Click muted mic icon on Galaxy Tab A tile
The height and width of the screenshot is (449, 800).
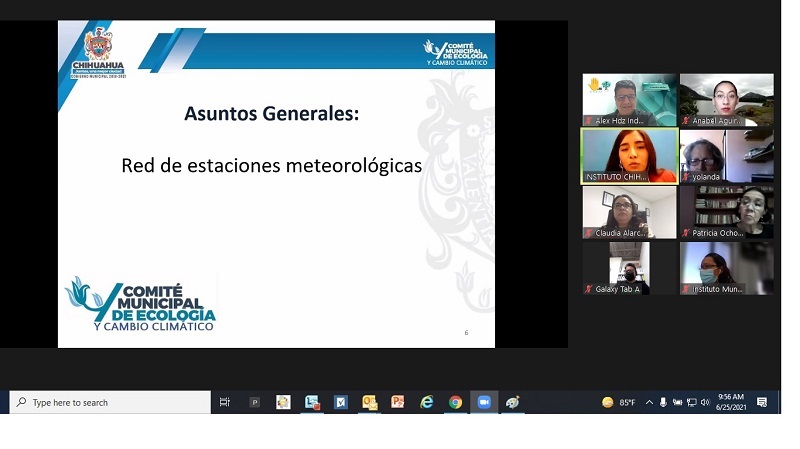[589, 289]
